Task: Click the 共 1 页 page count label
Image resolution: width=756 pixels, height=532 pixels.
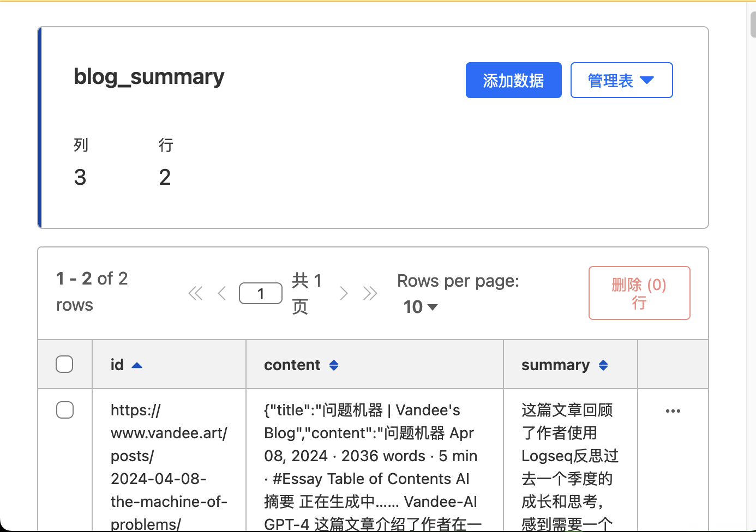Action: (307, 293)
